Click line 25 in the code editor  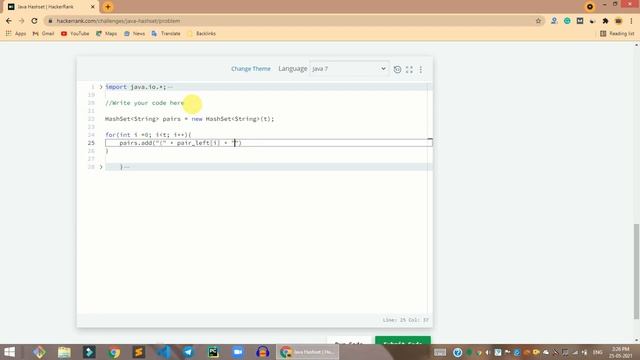(x=269, y=143)
